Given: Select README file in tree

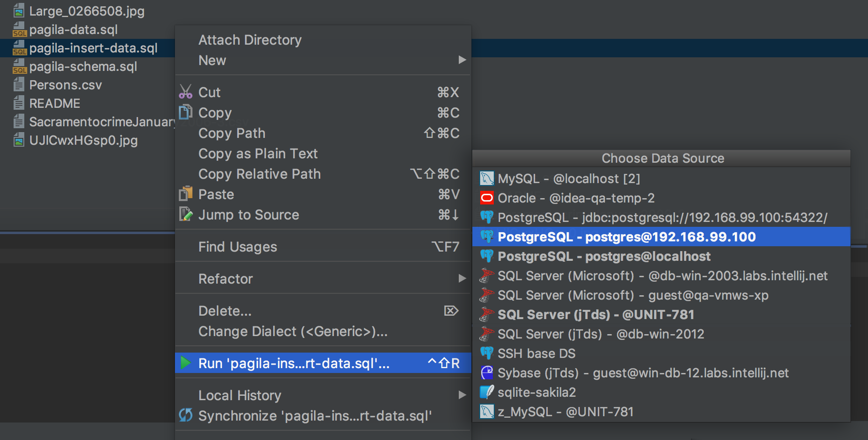Looking at the screenshot, I should tap(54, 103).
